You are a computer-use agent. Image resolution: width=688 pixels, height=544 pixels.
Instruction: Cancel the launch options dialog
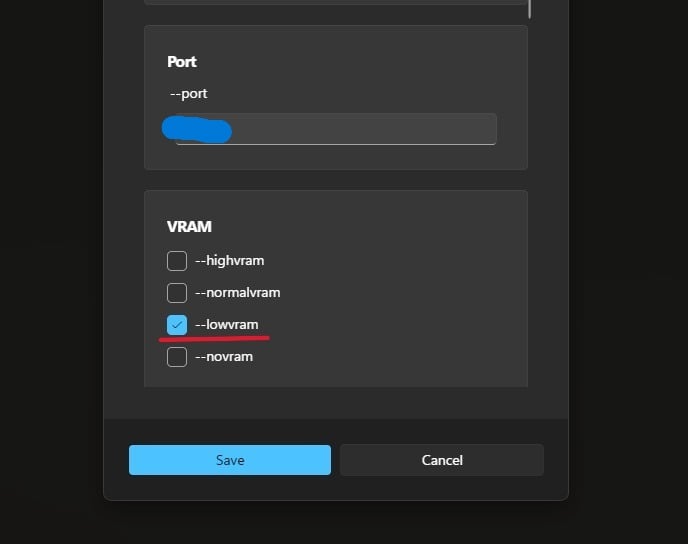(x=442, y=460)
